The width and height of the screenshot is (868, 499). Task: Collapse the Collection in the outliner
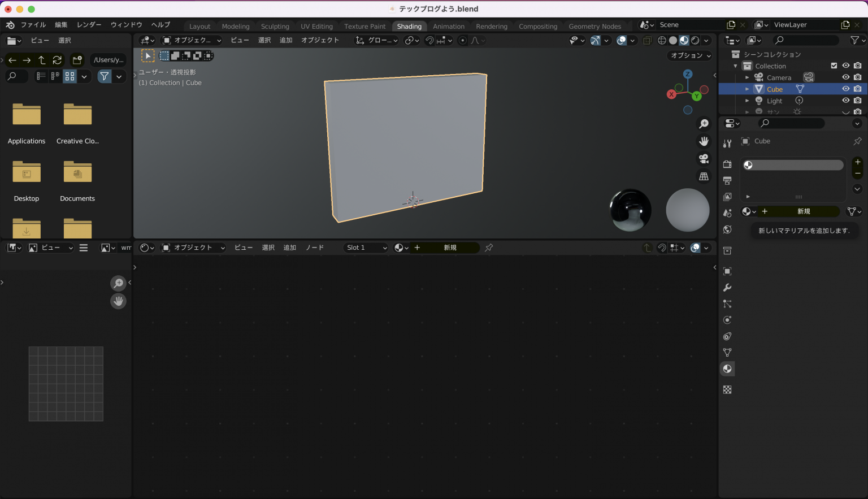pyautogui.click(x=735, y=66)
